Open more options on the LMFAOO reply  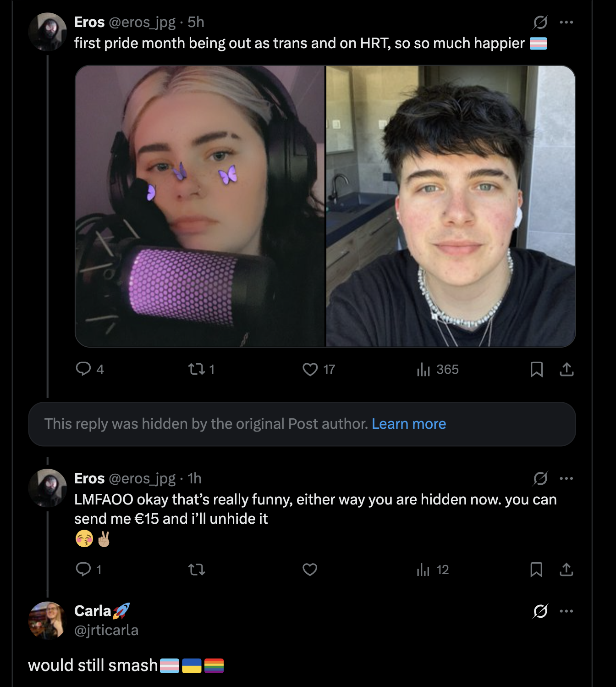[x=566, y=478]
